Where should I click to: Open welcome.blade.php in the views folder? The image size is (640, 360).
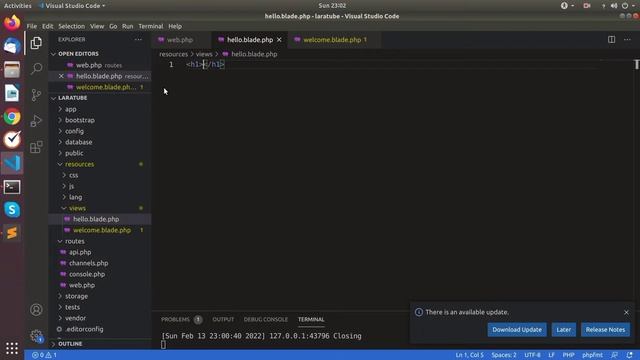click(102, 230)
